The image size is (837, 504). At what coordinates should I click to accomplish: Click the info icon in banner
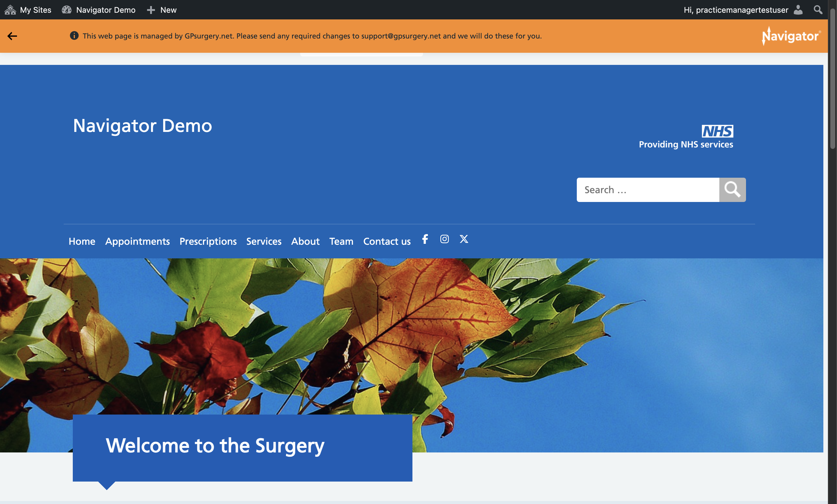pyautogui.click(x=74, y=36)
